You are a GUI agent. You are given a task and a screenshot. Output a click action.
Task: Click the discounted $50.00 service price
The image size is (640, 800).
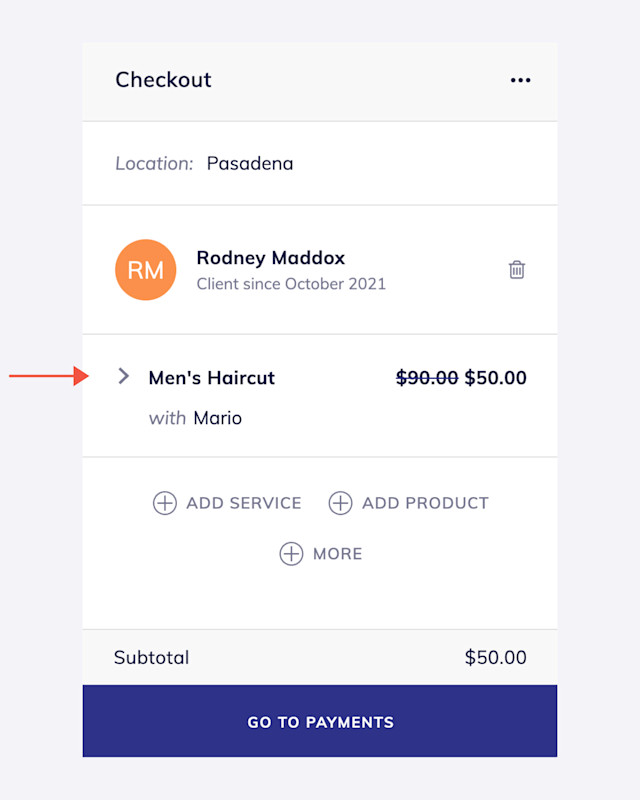click(x=495, y=378)
